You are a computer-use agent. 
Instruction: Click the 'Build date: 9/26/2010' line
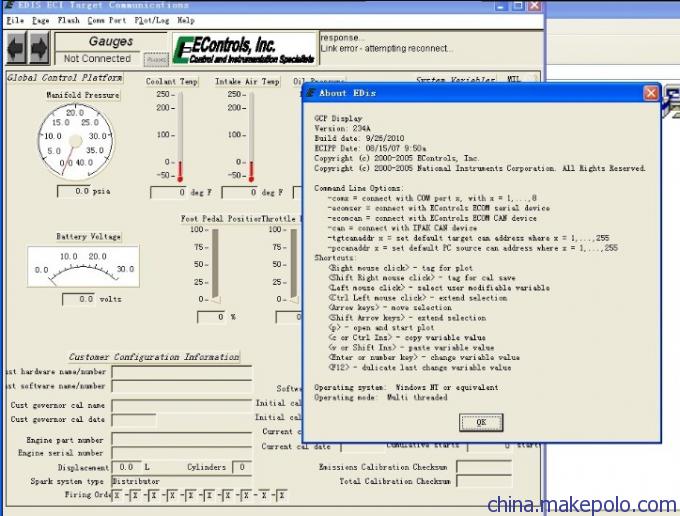[359, 138]
